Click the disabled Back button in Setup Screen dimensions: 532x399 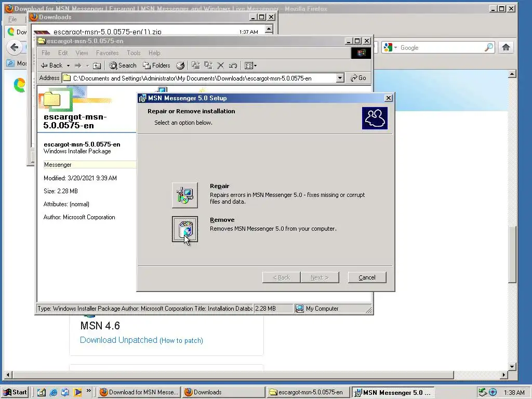tap(281, 277)
